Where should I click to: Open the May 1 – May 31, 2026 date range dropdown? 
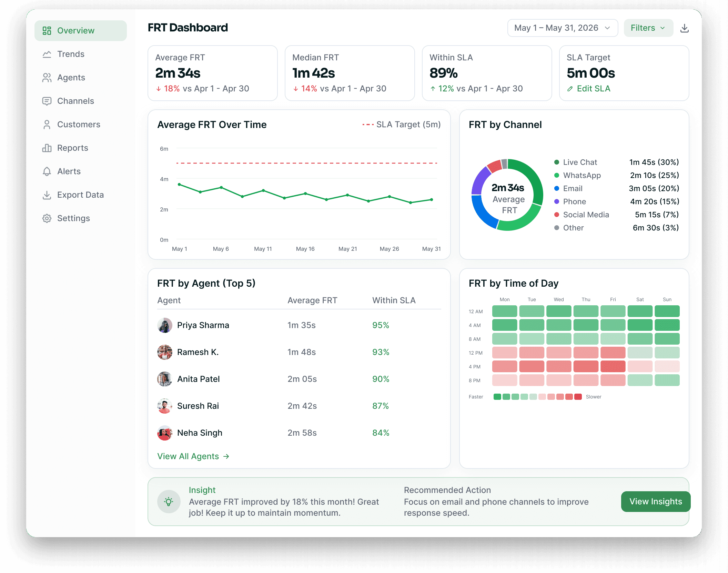pos(563,28)
